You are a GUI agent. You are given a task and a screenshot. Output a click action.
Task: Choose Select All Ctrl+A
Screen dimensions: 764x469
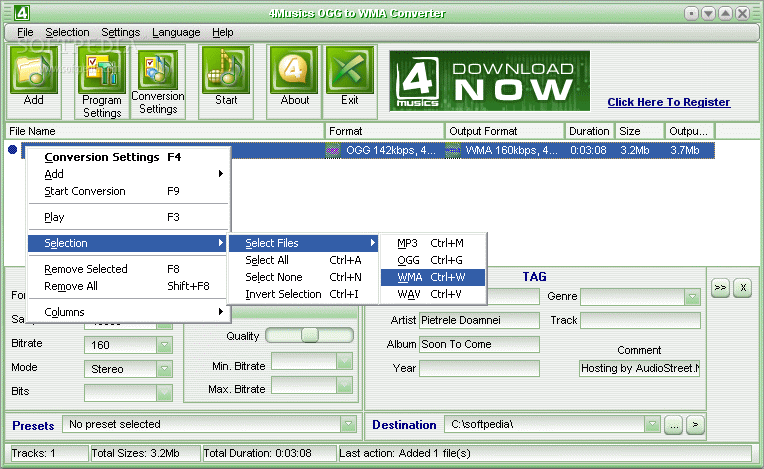pos(303,260)
